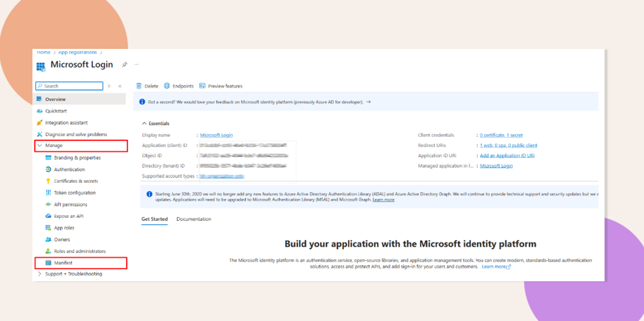The width and height of the screenshot is (644, 321).
Task: Click the feedback banner info icon
Action: pyautogui.click(x=142, y=102)
